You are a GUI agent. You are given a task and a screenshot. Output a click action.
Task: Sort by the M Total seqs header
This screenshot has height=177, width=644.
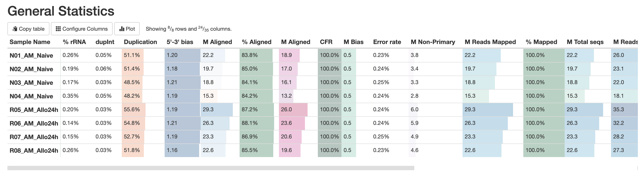pos(585,42)
